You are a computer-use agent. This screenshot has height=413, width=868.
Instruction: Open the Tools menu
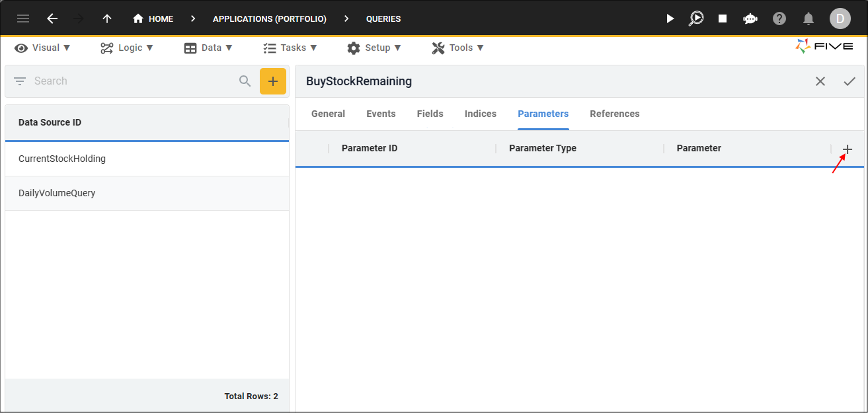tap(457, 48)
